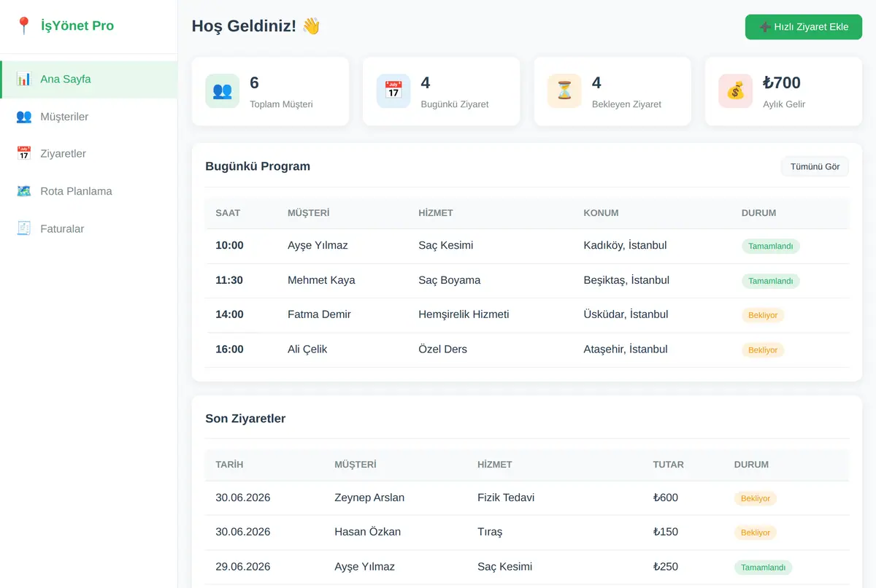Go to the Müşteriler page
Screen dimensions: 876x588
[x=89, y=117]
